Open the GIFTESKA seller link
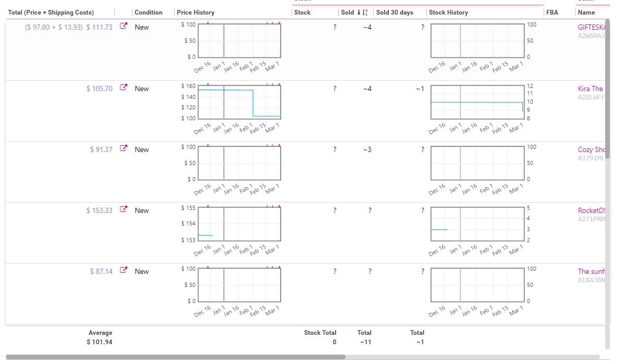This screenshot has height=364, width=626. point(592,27)
